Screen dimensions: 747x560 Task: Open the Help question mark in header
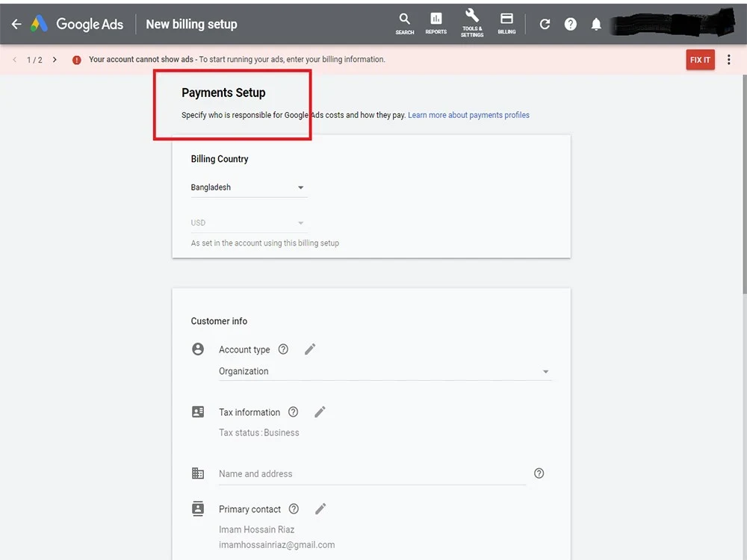[570, 24]
